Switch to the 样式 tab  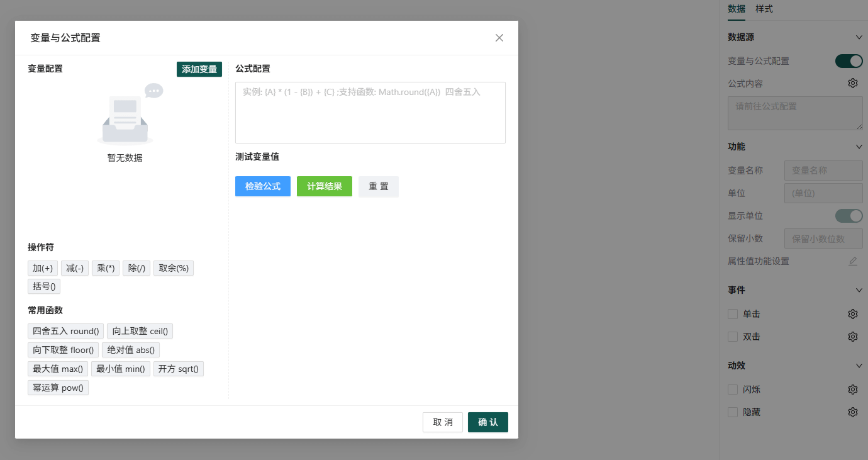tap(764, 9)
